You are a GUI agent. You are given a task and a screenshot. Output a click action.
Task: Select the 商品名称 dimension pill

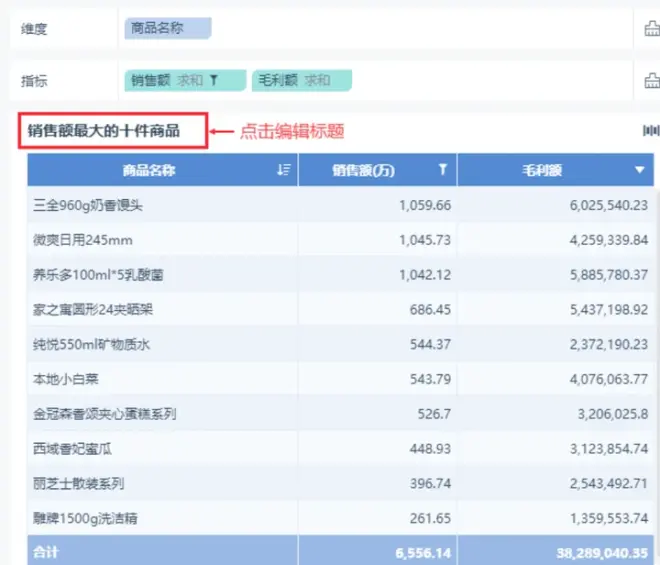(168, 28)
